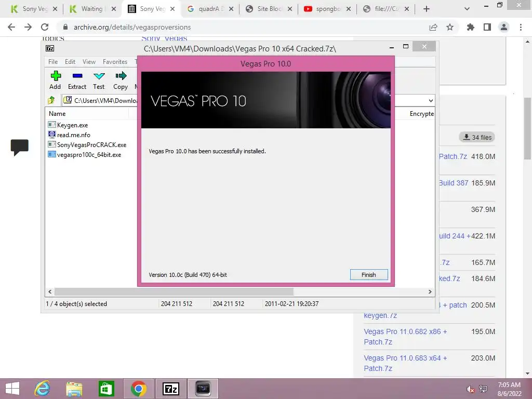
Task: Close the quadrA tab
Action: (x=231, y=9)
